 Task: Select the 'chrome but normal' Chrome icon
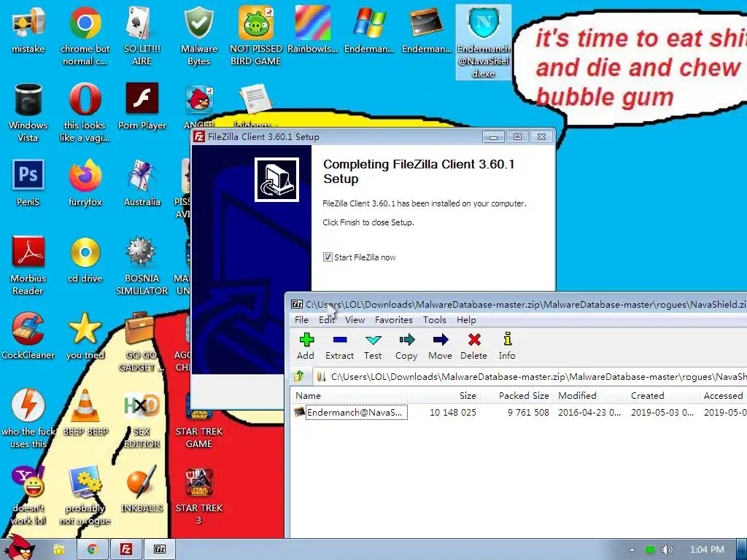85,36
